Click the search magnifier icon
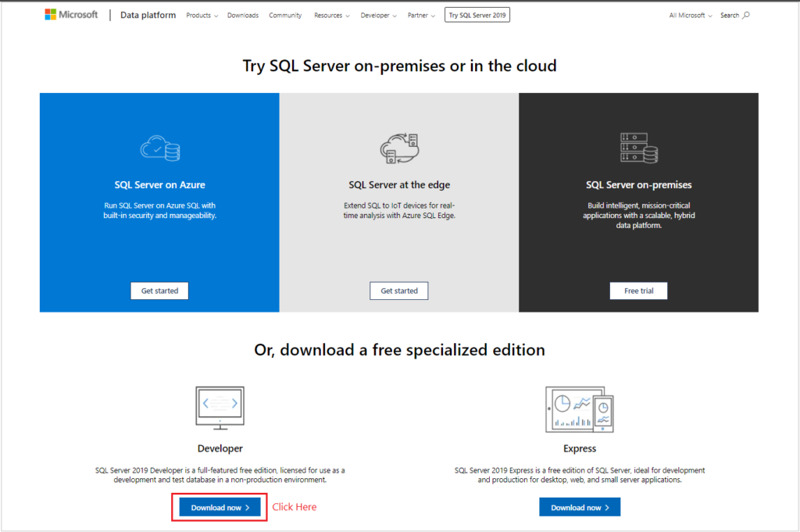Image resolution: width=800 pixels, height=532 pixels. point(746,16)
